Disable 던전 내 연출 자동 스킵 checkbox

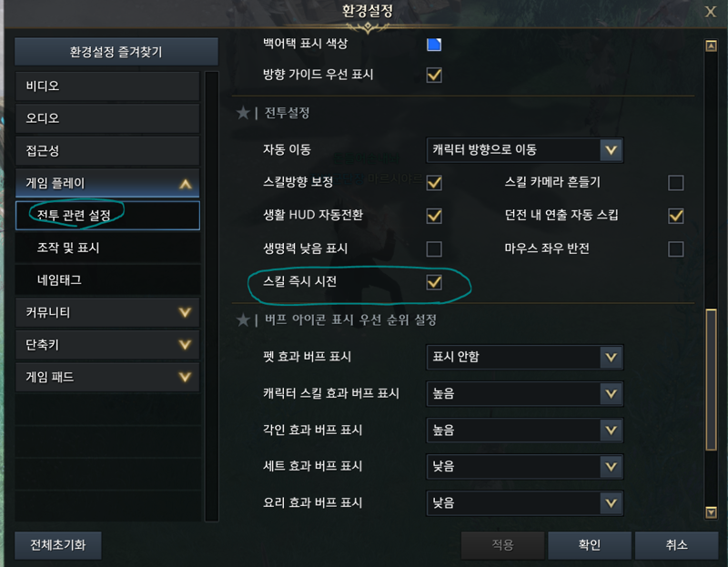pyautogui.click(x=675, y=216)
